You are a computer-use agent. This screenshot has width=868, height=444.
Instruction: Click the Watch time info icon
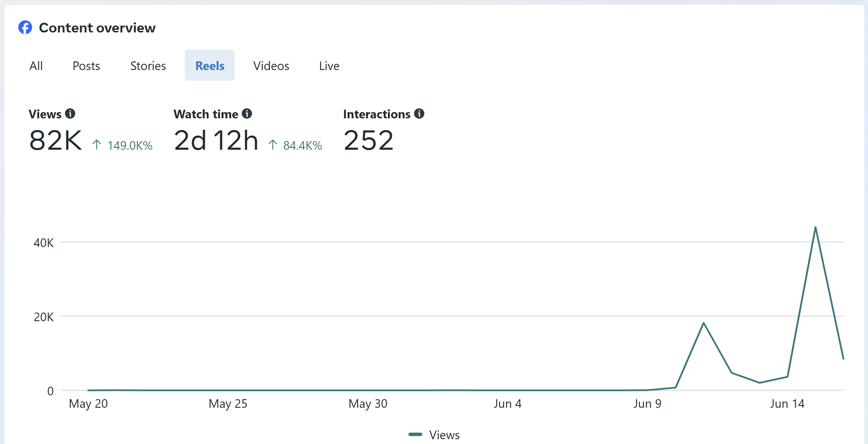click(x=247, y=114)
